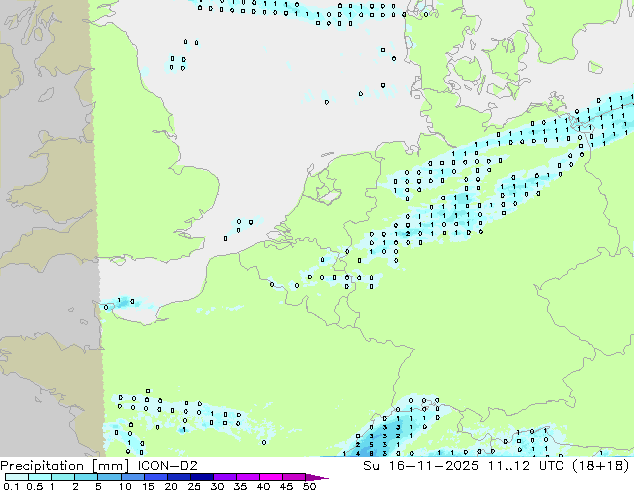Click the 0.5–1 mm legend color swatch

coord(40,477)
